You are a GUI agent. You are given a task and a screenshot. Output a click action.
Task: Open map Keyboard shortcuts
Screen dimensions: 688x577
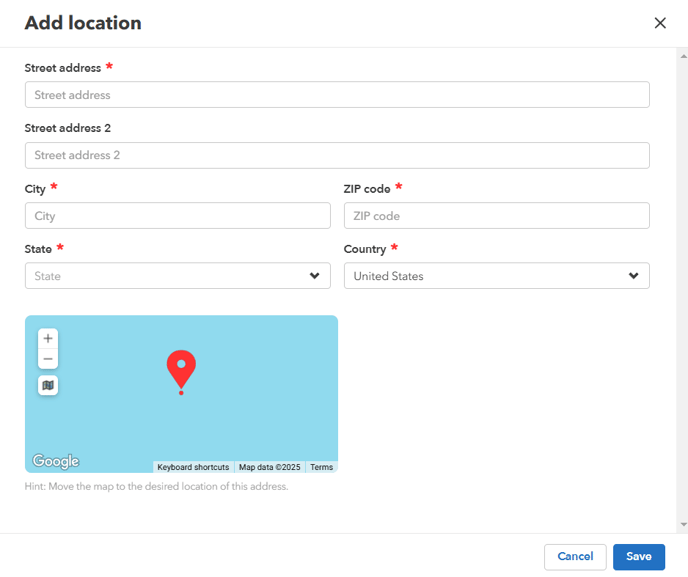coord(193,467)
